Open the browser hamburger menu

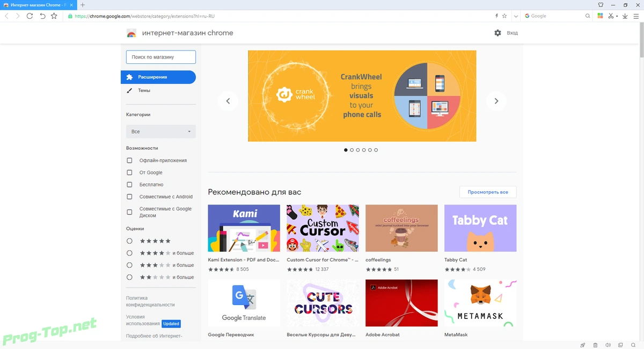click(636, 16)
